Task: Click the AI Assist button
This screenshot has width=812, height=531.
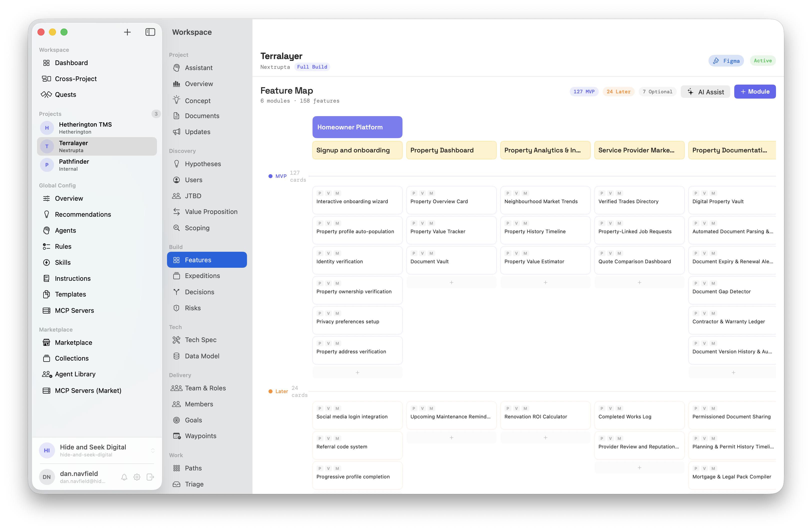Action: [x=705, y=92]
